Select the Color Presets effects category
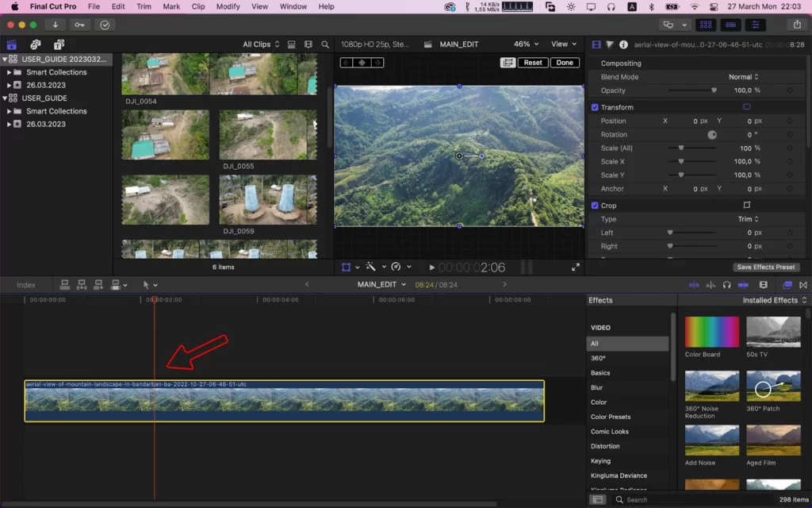812x508 pixels. (611, 417)
